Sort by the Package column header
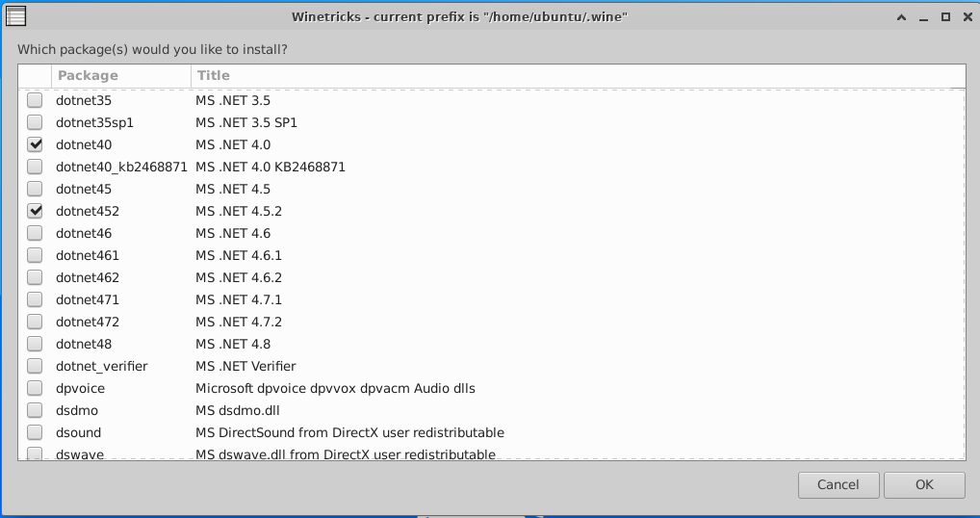This screenshot has width=980, height=518. (x=121, y=76)
